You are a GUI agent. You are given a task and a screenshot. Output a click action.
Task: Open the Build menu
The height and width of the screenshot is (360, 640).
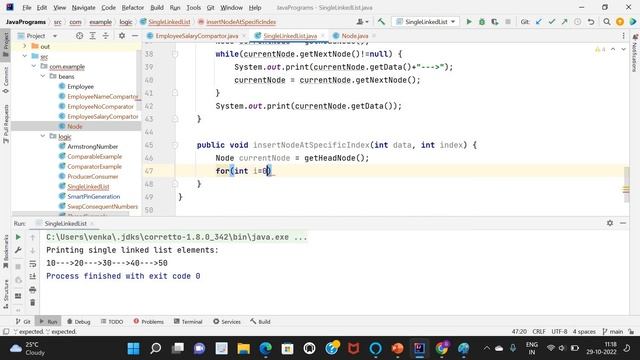[x=157, y=7]
